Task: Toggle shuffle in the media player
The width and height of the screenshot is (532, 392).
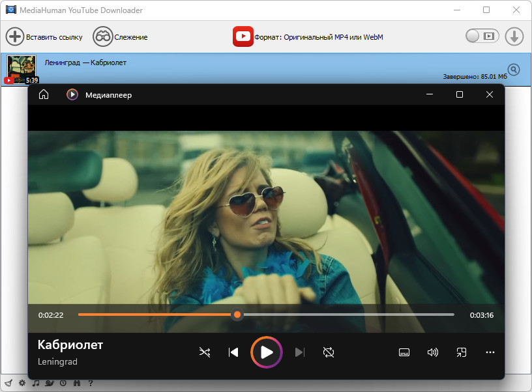Action: pos(205,352)
